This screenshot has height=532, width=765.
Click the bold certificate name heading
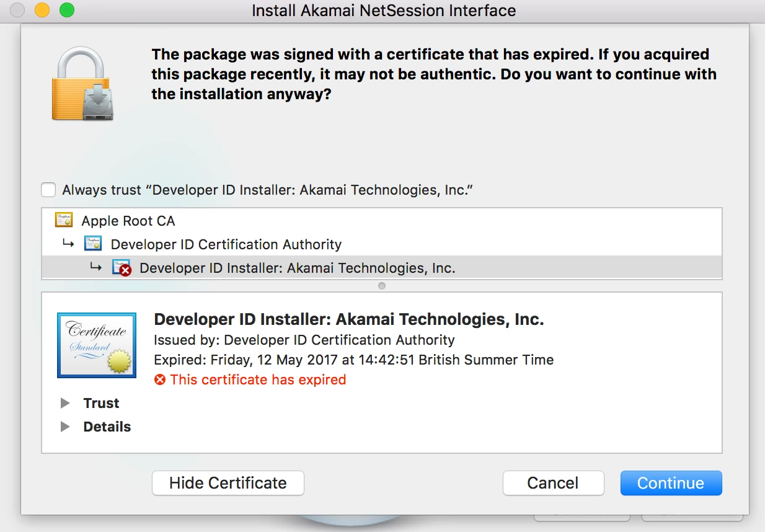click(x=349, y=319)
